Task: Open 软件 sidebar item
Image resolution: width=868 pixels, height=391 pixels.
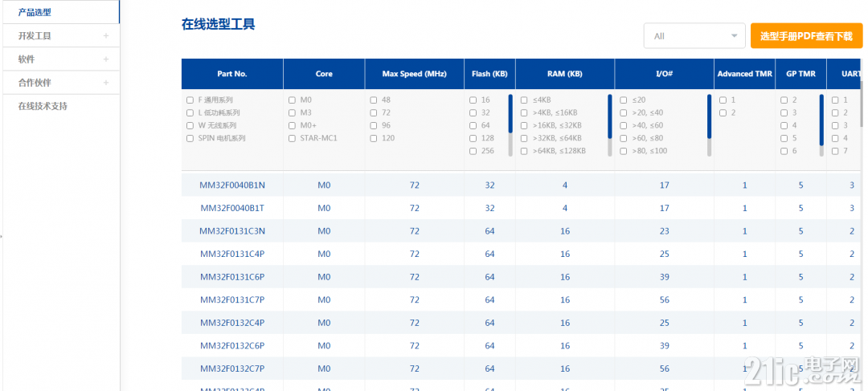Action: tap(60, 59)
